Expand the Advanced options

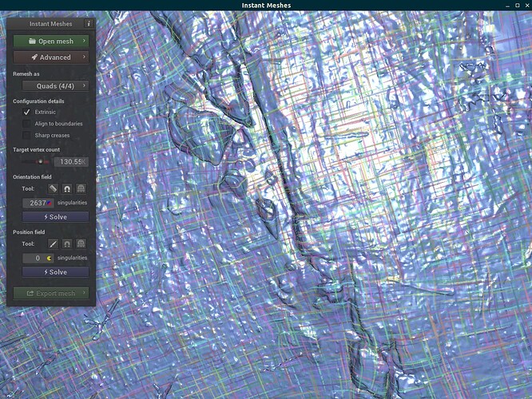(x=51, y=57)
